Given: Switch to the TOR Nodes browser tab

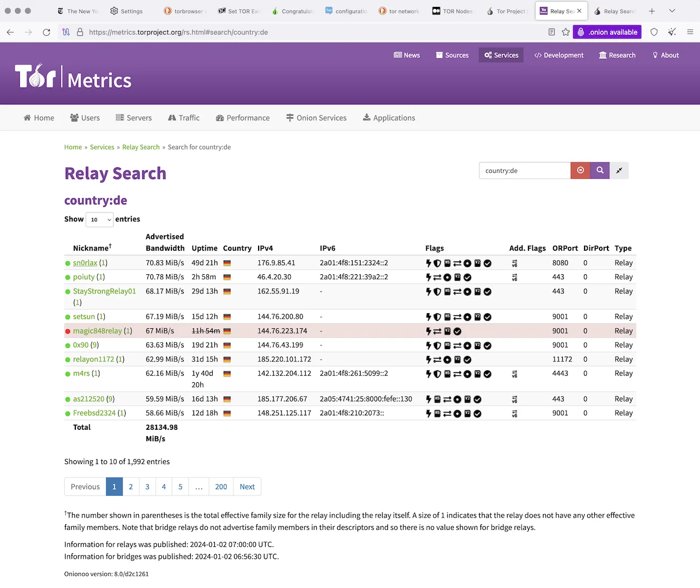Looking at the screenshot, I should point(452,11).
